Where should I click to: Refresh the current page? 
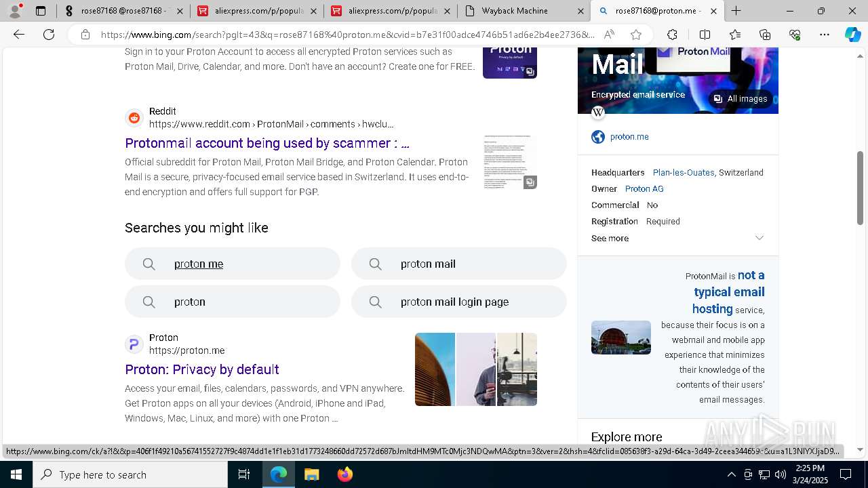click(x=49, y=35)
